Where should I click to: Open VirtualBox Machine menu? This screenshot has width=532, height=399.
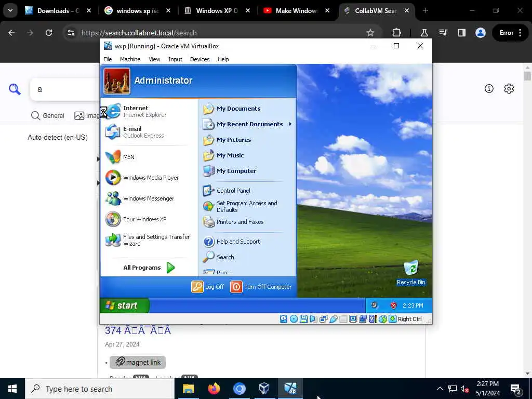(x=130, y=59)
